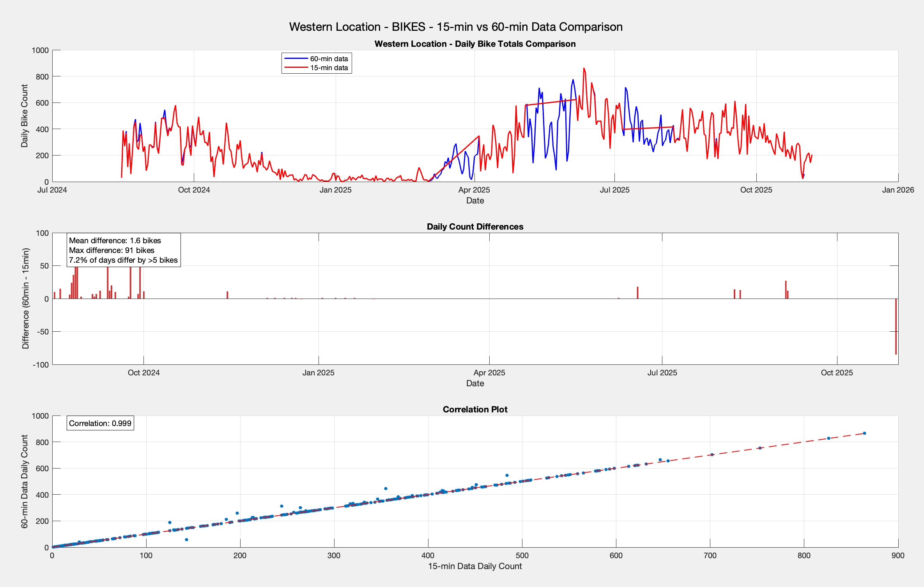Select the "Daily Count Differences" subplot title
This screenshot has width=924, height=587.
click(x=475, y=226)
